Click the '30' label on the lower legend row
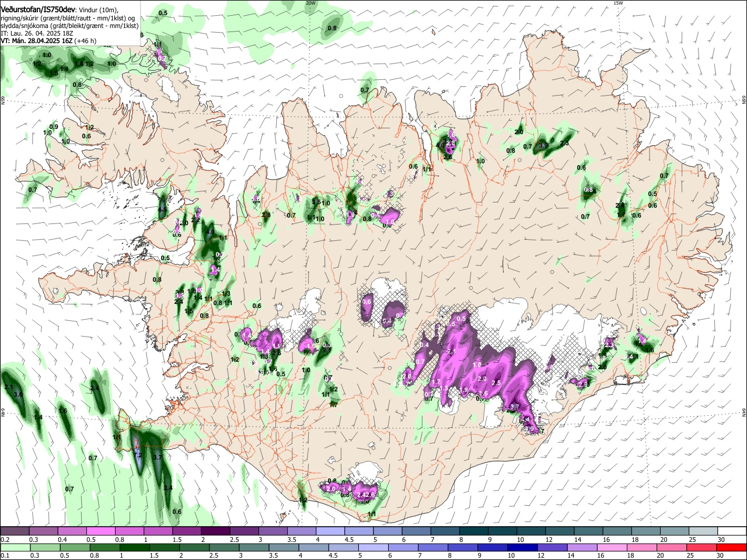Image resolution: width=747 pixels, height=560 pixels. (721, 555)
